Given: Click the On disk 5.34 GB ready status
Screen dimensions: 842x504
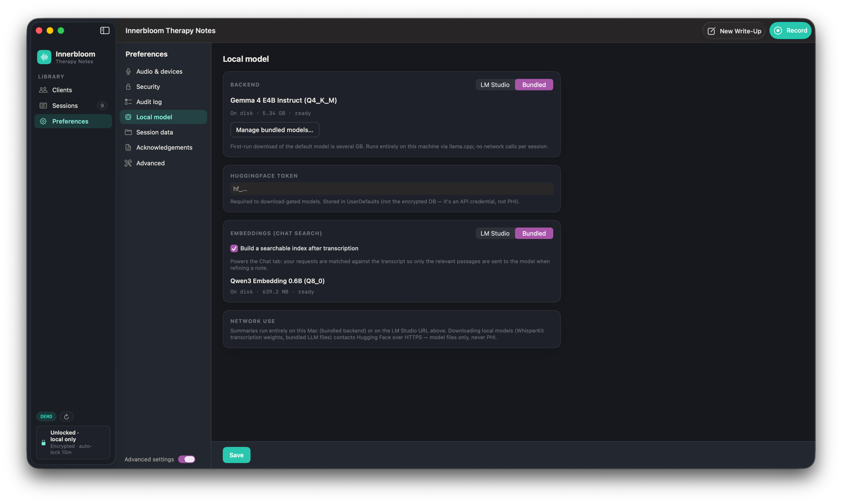Looking at the screenshot, I should pyautogui.click(x=270, y=113).
